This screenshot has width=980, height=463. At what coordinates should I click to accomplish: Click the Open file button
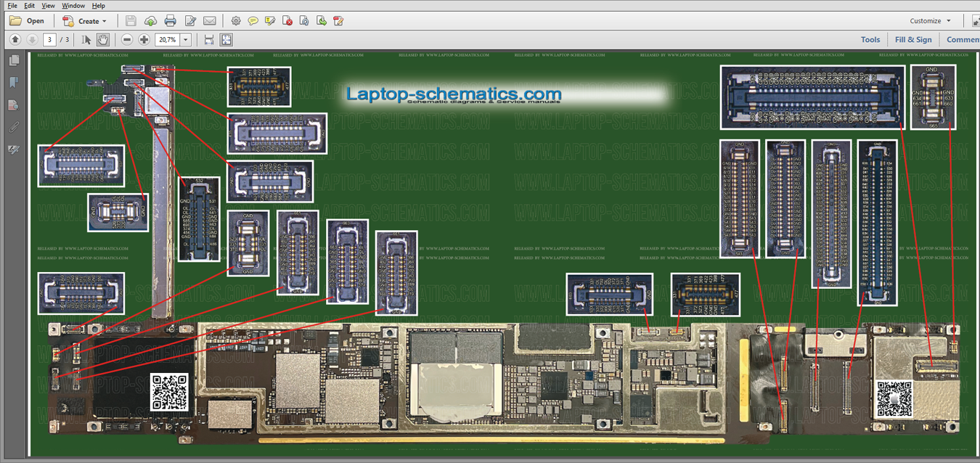click(27, 21)
